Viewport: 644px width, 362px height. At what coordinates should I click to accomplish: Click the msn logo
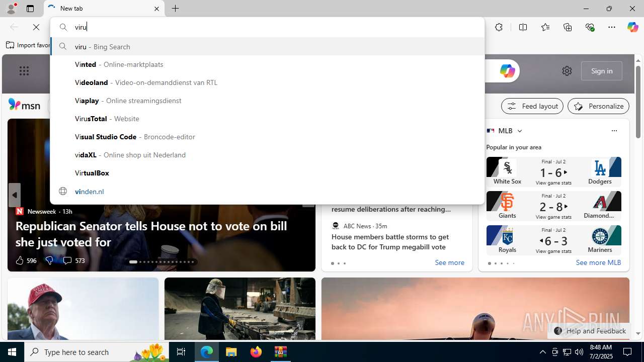pyautogui.click(x=24, y=105)
